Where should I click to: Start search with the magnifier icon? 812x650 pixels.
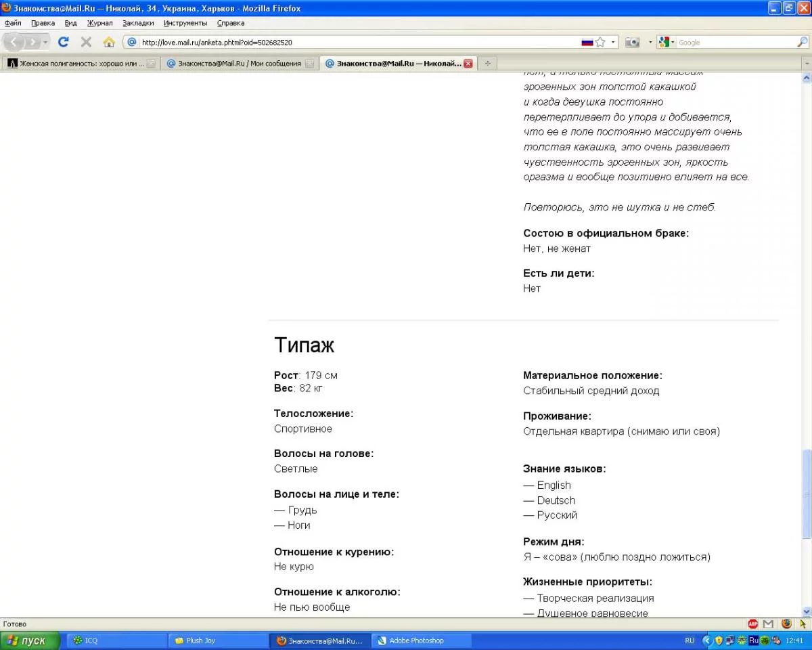[x=803, y=42]
